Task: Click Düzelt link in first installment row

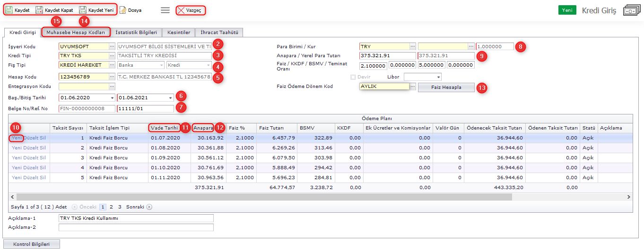Action: tap(31, 138)
